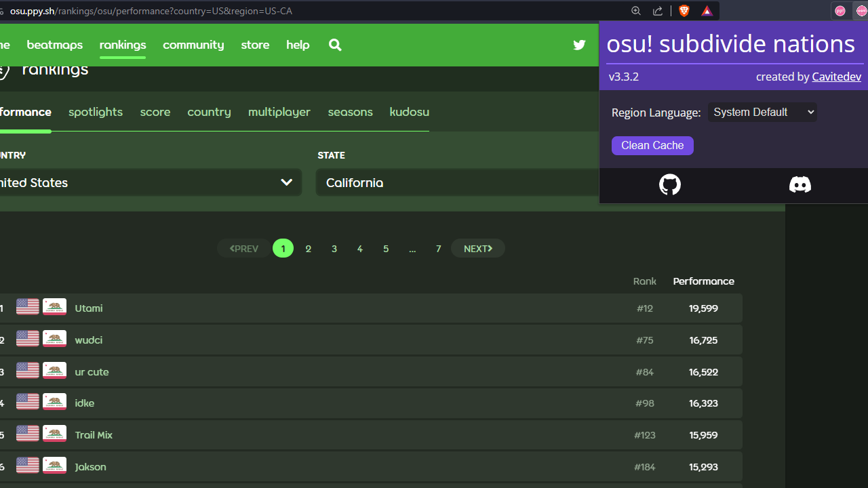Click the PREV pagination button

tap(244, 249)
